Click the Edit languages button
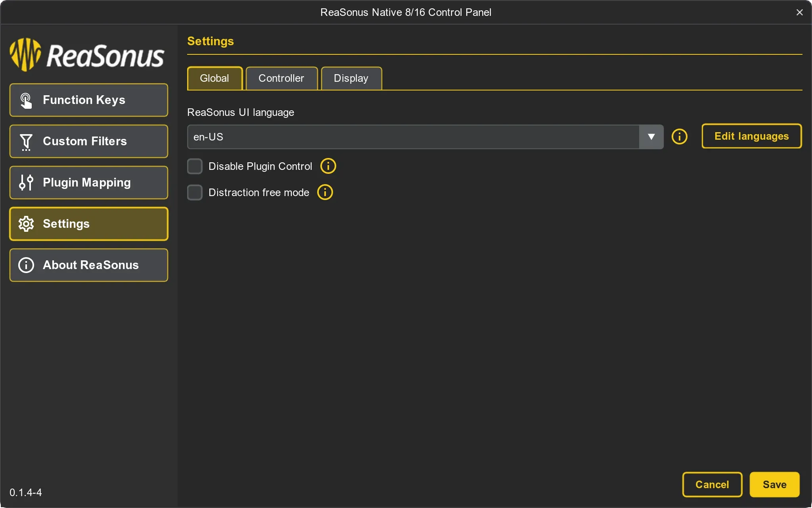 (x=751, y=136)
